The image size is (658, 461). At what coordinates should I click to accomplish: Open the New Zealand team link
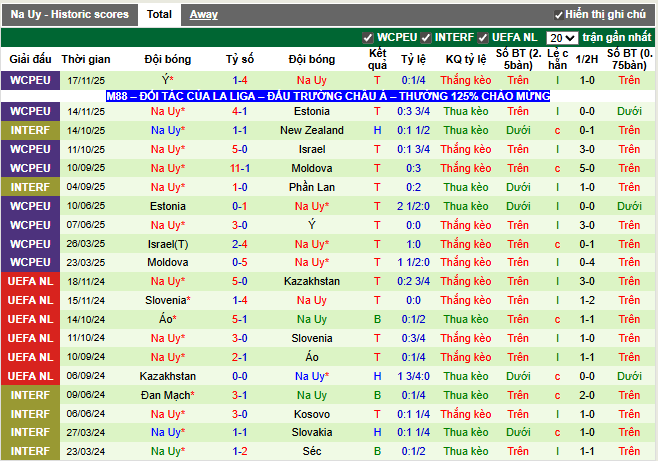coord(312,130)
